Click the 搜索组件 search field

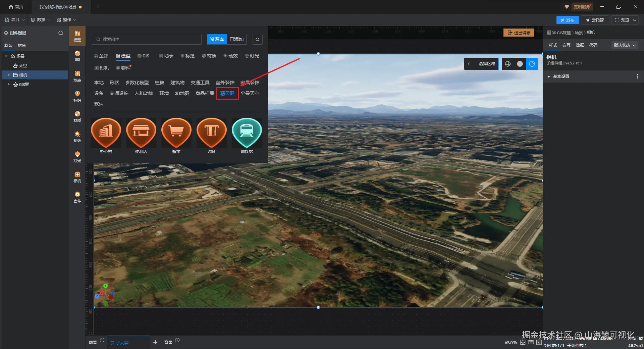(x=146, y=39)
